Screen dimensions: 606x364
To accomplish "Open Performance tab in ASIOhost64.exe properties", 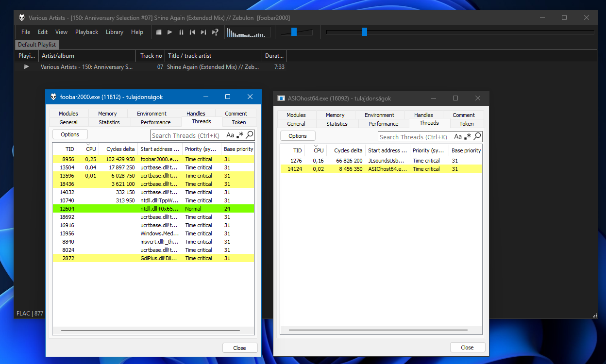I will (x=384, y=124).
